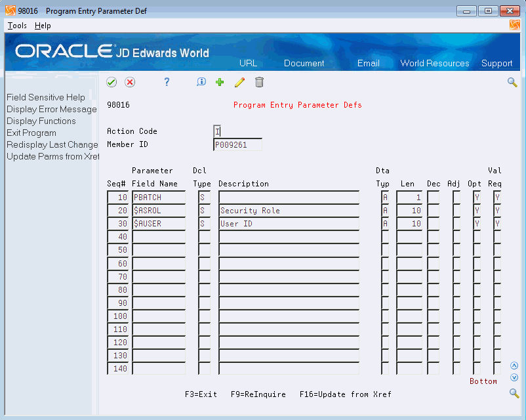Select Display Functions in sidebar
This screenshot has width=526, height=420.
pos(41,121)
